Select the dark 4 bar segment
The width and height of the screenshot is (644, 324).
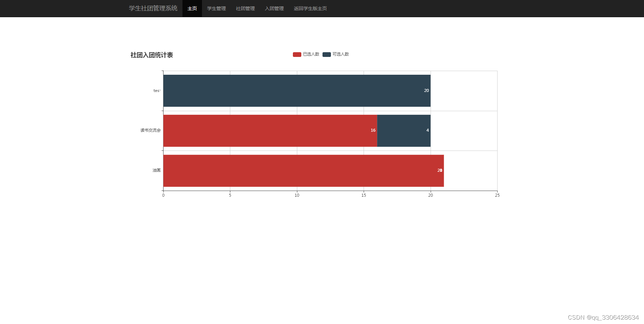pyautogui.click(x=404, y=131)
